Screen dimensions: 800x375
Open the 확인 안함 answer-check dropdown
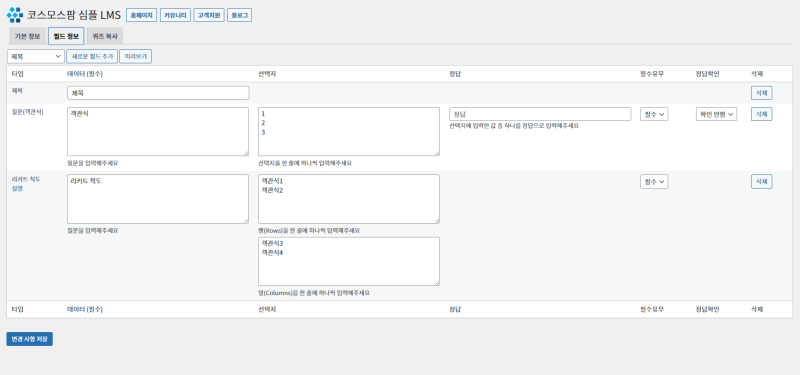pyautogui.click(x=716, y=114)
